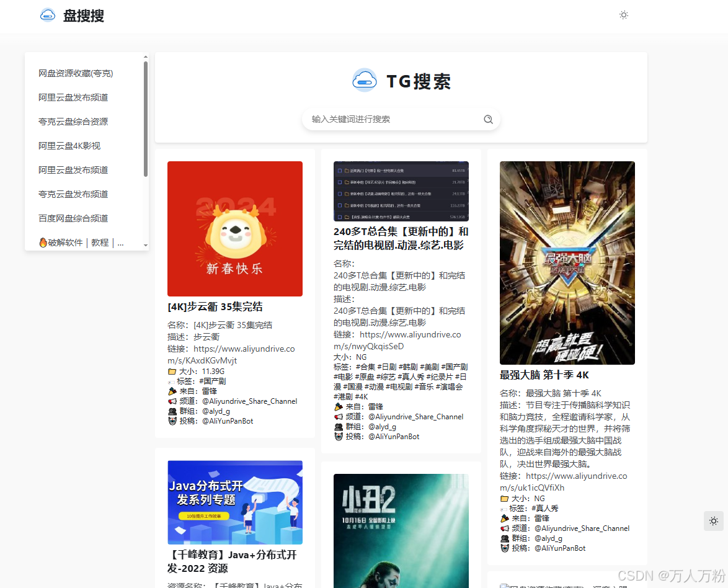Click sidebar scrollbar up arrow
The width and height of the screenshot is (728, 588).
(145, 56)
